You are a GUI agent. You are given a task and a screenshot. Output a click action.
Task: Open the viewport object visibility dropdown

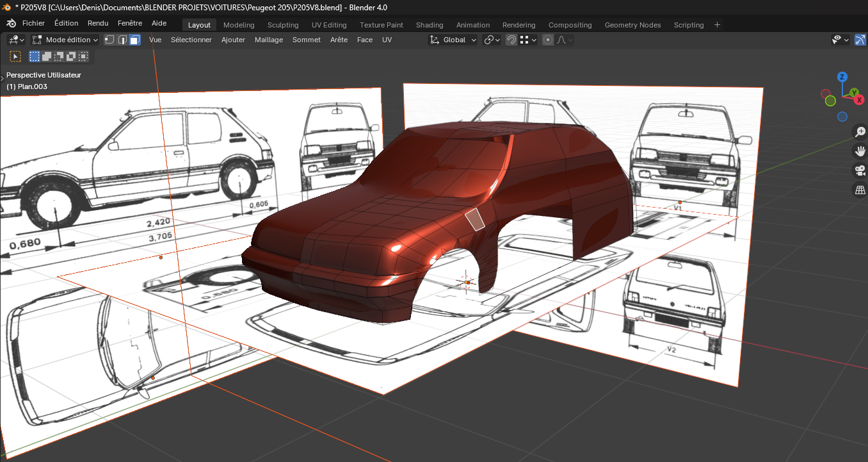[840, 40]
